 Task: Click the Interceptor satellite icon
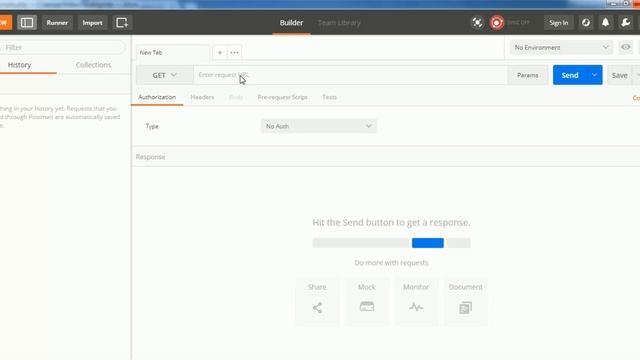coord(477,22)
